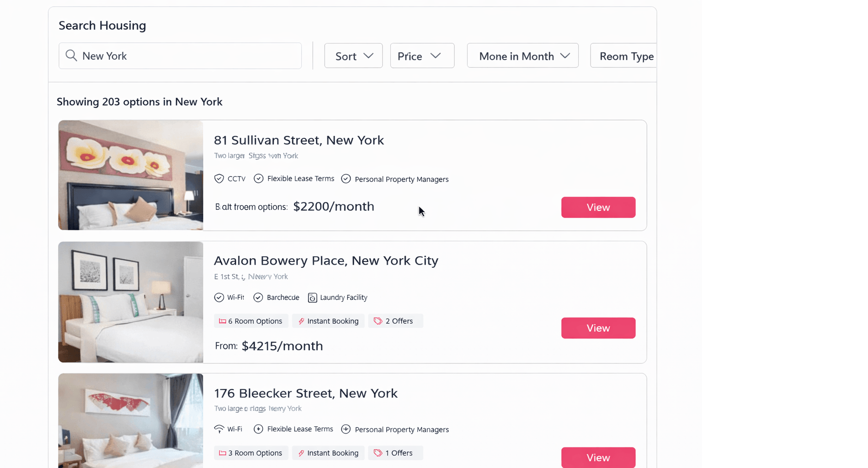
Task: Click Personal Property Managers icon for 81 Sullivan
Action: click(x=346, y=179)
